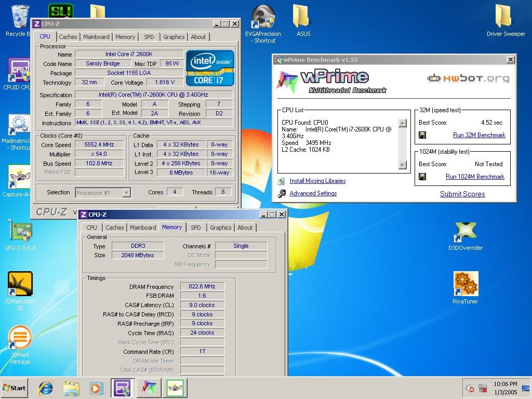Image resolution: width=532 pixels, height=399 pixels.
Task: Click the Show Desktop button on taskbar
Action: (x=527, y=388)
